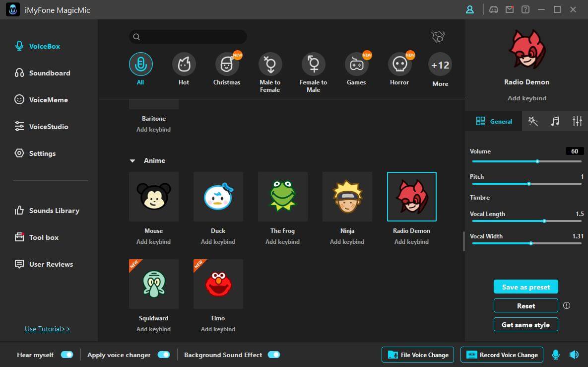Toggle the Apply voice changer switch

164,355
